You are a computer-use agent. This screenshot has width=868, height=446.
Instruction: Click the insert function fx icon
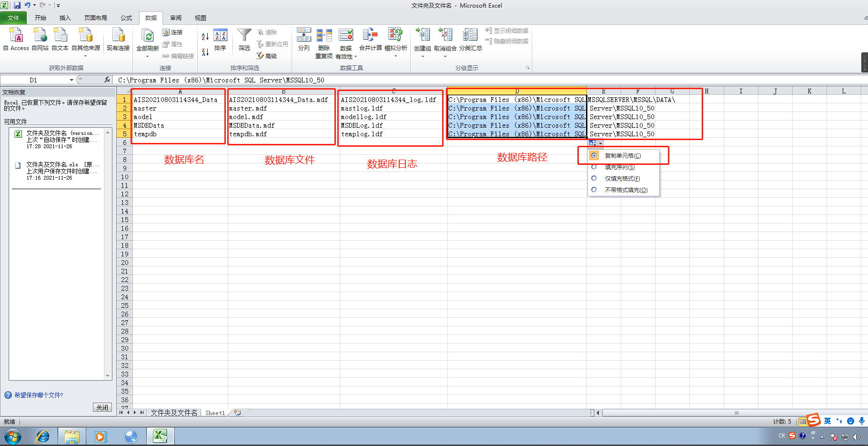(107, 80)
